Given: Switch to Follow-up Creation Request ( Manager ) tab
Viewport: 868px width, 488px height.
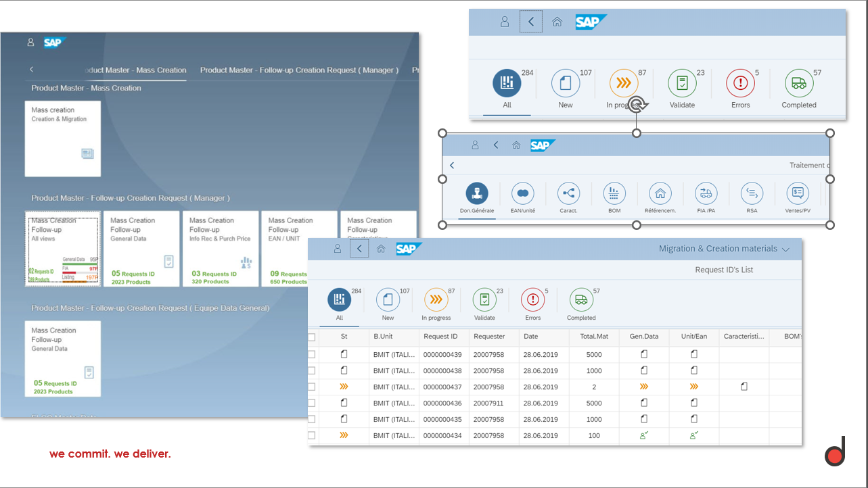Looking at the screenshot, I should 299,70.
